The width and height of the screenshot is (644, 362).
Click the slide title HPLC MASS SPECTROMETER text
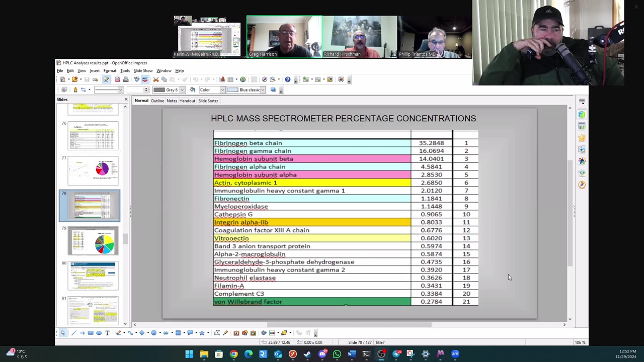tap(343, 119)
